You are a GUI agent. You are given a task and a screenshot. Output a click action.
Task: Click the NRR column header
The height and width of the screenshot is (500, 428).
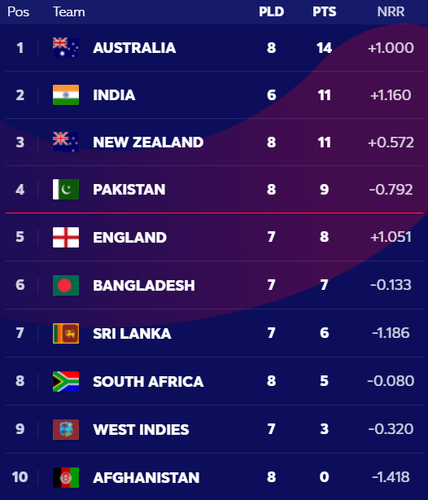point(391,12)
